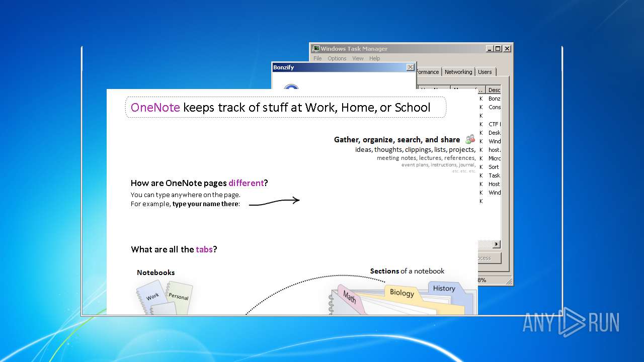Open the View menu in Task Manager

358,58
